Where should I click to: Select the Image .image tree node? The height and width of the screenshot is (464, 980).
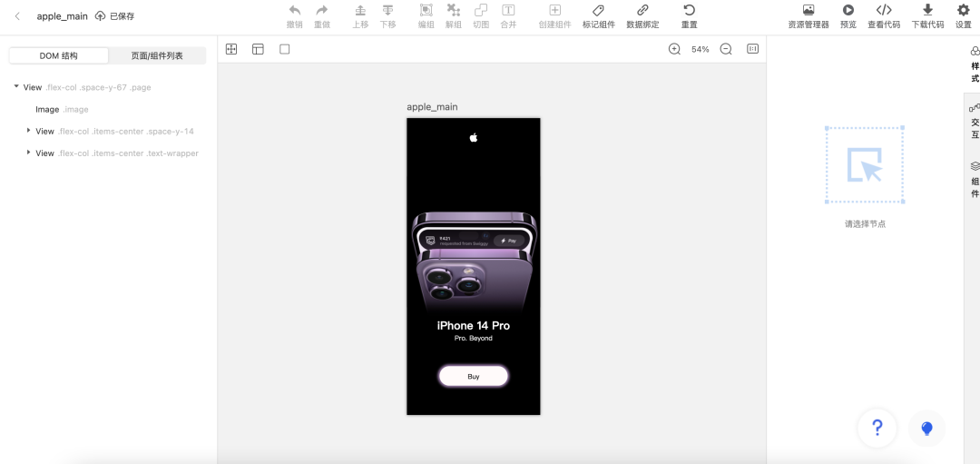click(62, 110)
